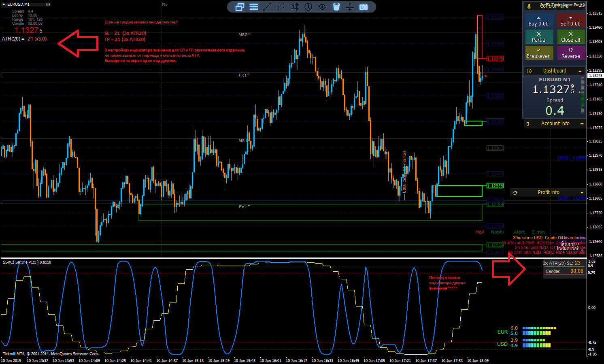Click the EURUSD M1 symbol label in Dashboard

click(555, 80)
